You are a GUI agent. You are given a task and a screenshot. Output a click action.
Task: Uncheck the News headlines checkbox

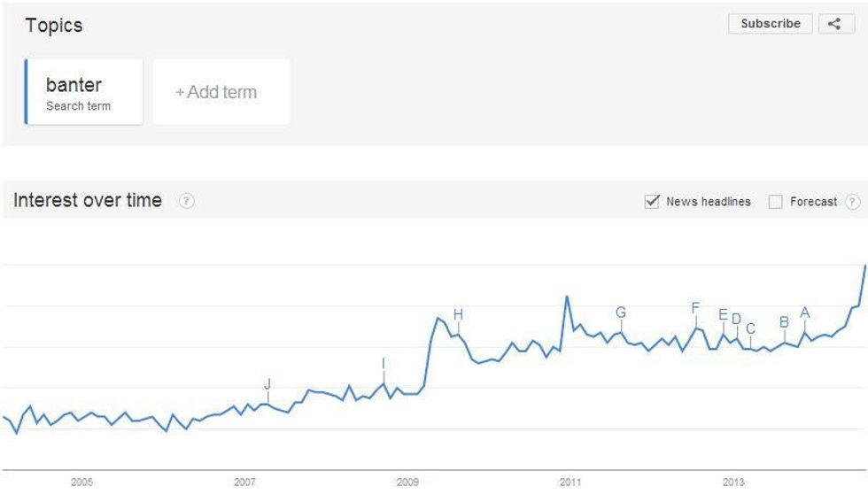coord(653,202)
